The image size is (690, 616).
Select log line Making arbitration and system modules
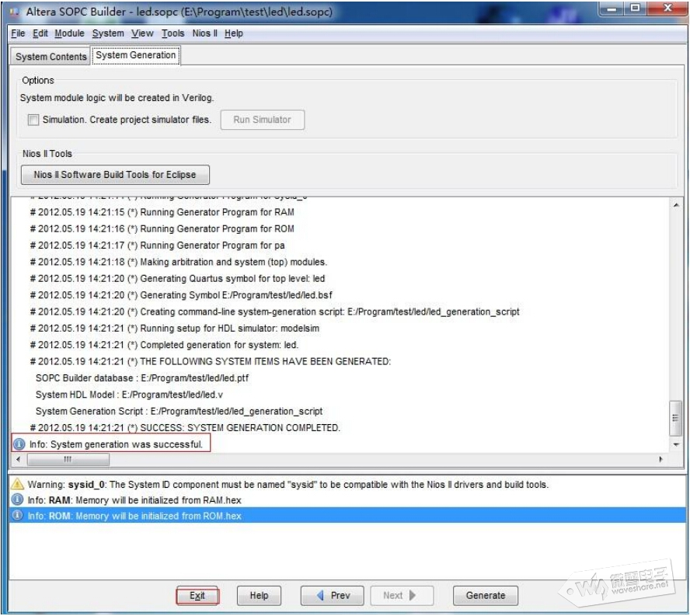(178, 263)
